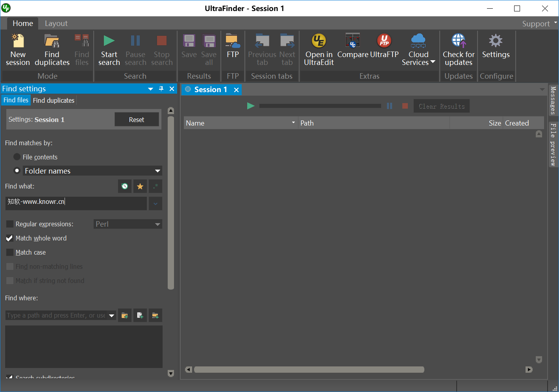The height and width of the screenshot is (392, 559).
Task: Go to Previous tab
Action: (x=262, y=50)
